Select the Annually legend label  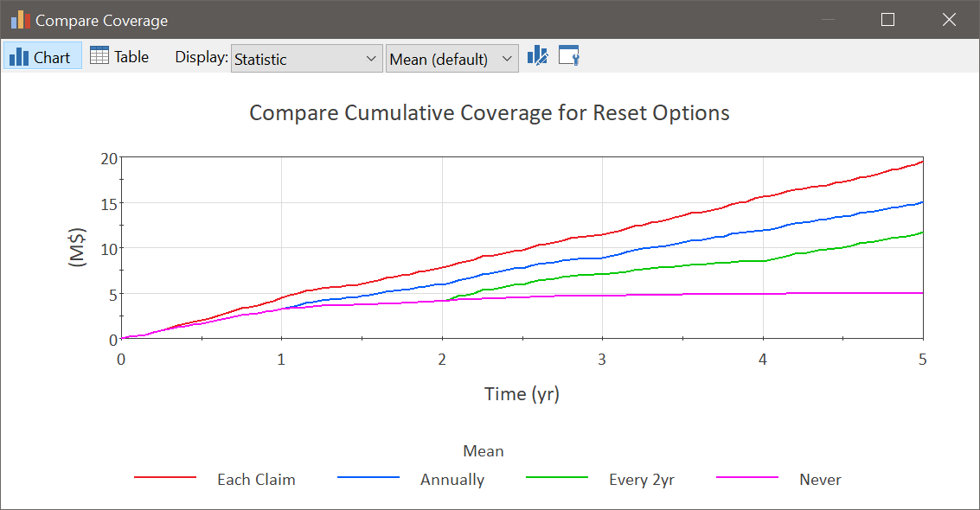[x=452, y=480]
